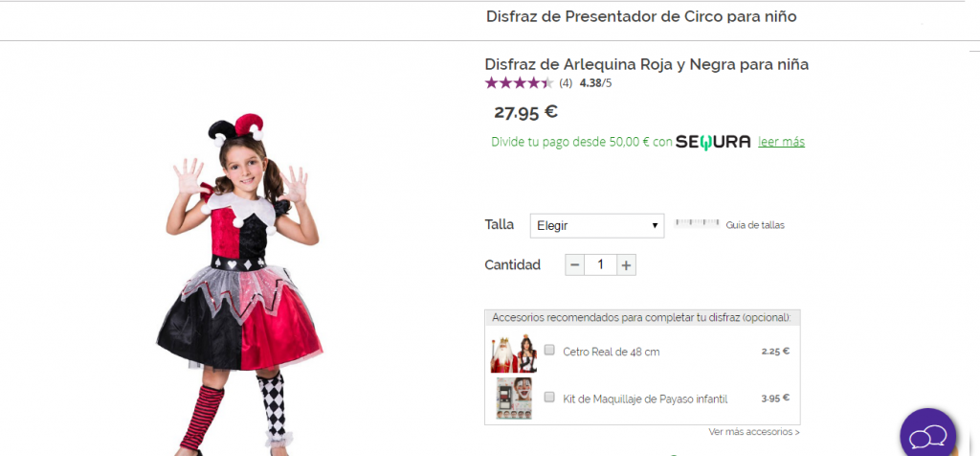Open the Guía de tallas link
980x456 pixels.
coord(755,225)
